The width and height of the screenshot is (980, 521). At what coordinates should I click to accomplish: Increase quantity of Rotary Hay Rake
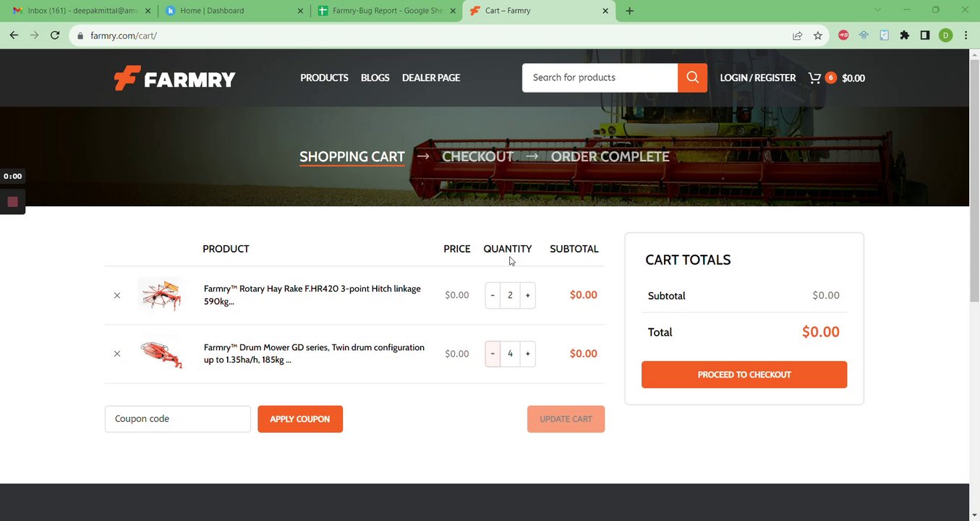[528, 295]
